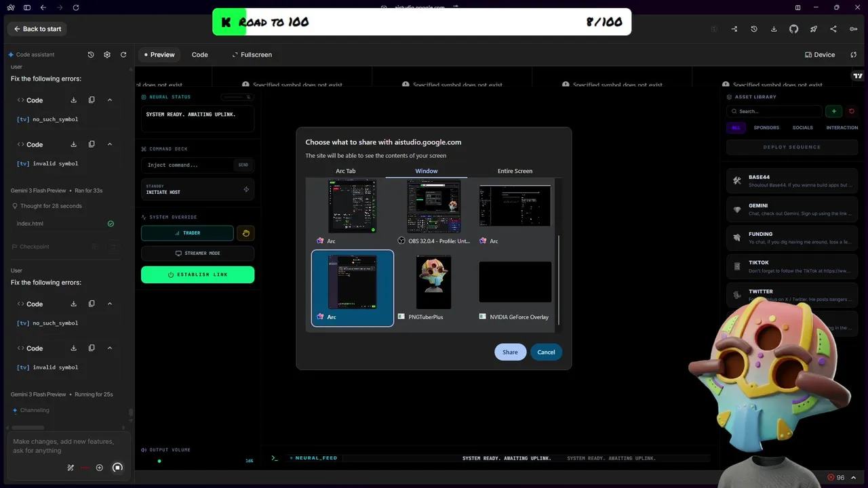This screenshot has width=868, height=488.
Task: Click the yellow hand icon beside TRADER
Action: pos(245,233)
